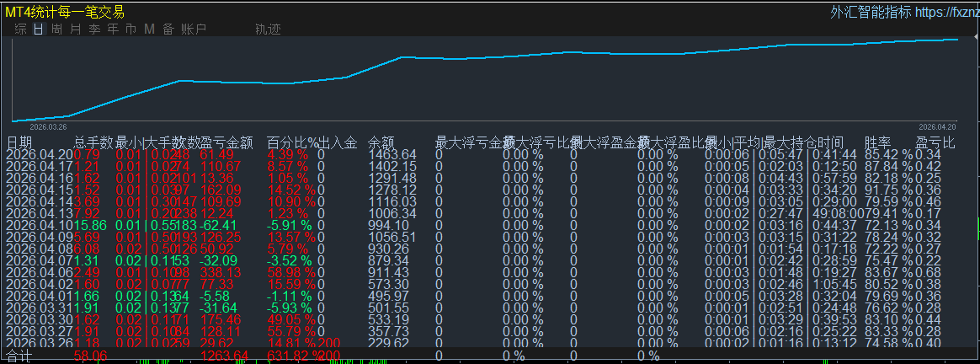Select the 2026.04.16 row date
Screen dimensions: 980x364
(40, 179)
